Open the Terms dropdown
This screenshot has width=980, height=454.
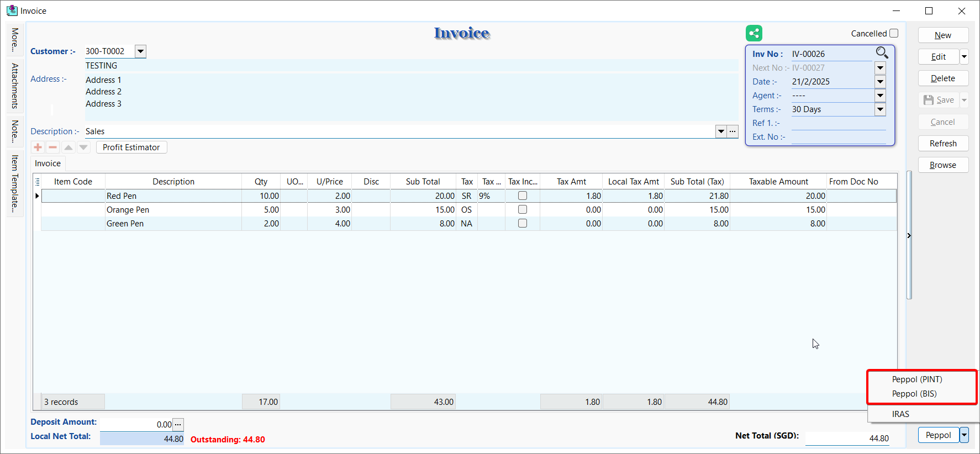point(880,109)
